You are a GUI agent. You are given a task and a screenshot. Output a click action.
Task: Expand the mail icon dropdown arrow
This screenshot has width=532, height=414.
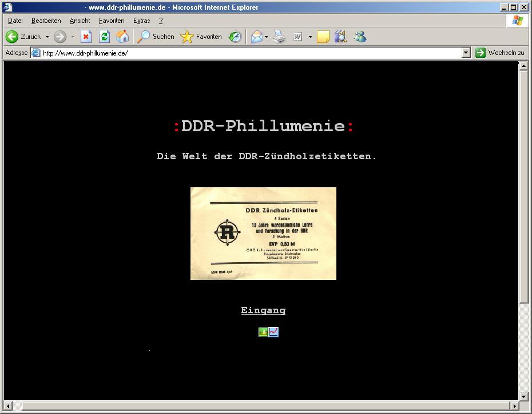(266, 37)
